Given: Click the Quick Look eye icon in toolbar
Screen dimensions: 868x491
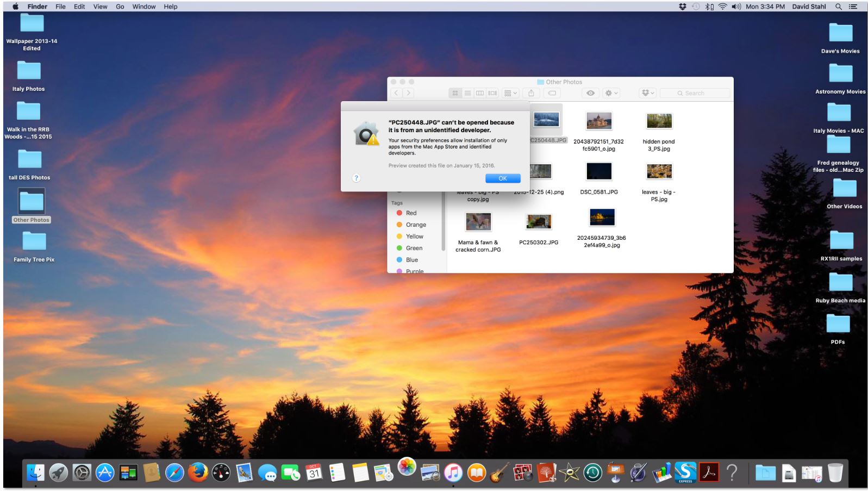Looking at the screenshot, I should [x=590, y=93].
